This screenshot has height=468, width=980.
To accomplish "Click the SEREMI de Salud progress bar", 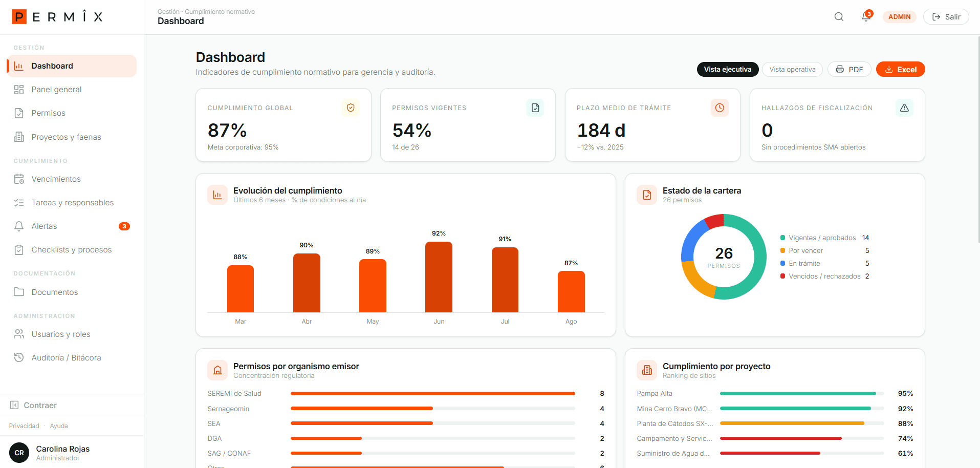I will (433, 394).
